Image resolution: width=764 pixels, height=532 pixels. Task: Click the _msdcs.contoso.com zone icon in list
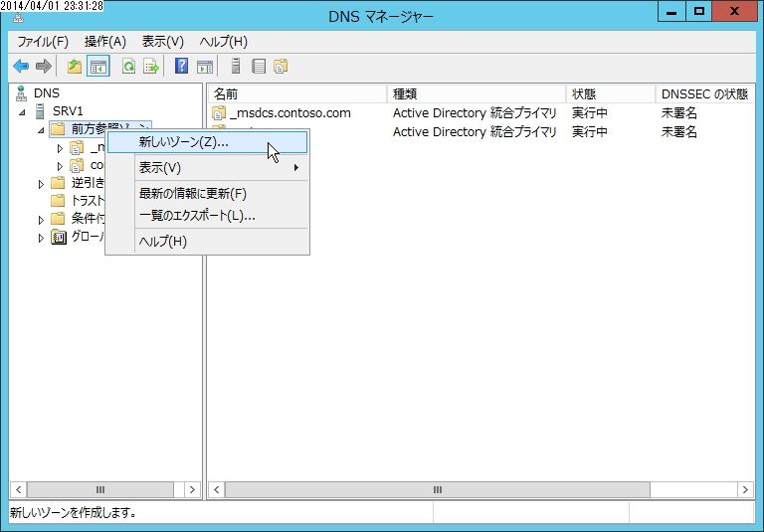point(219,113)
